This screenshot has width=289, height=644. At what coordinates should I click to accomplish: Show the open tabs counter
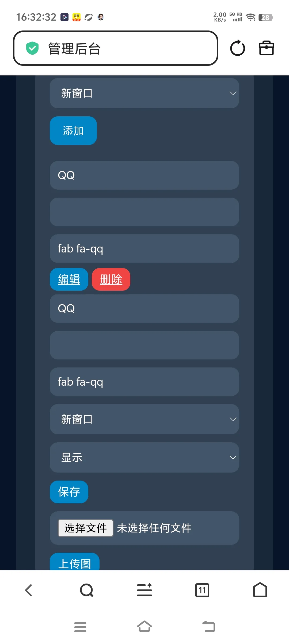(202, 590)
